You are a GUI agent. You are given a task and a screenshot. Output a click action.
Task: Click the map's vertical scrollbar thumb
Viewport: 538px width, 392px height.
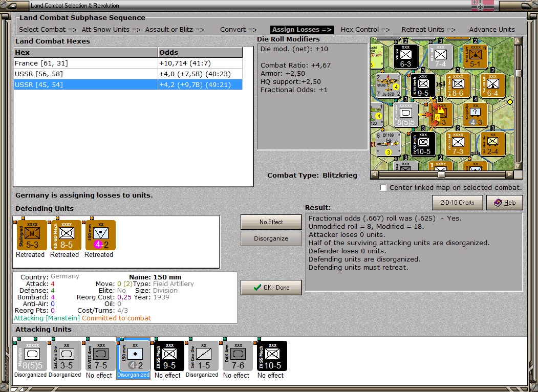point(518,73)
